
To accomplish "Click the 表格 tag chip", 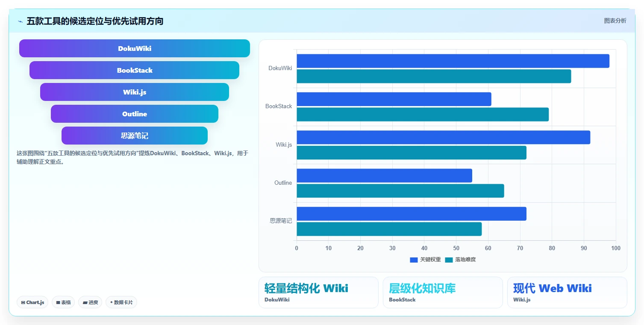I will [x=63, y=302].
